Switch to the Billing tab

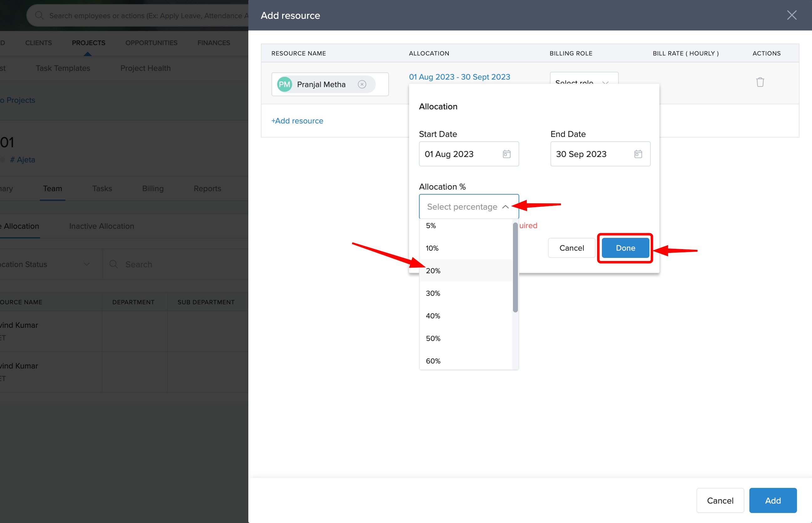coord(153,188)
